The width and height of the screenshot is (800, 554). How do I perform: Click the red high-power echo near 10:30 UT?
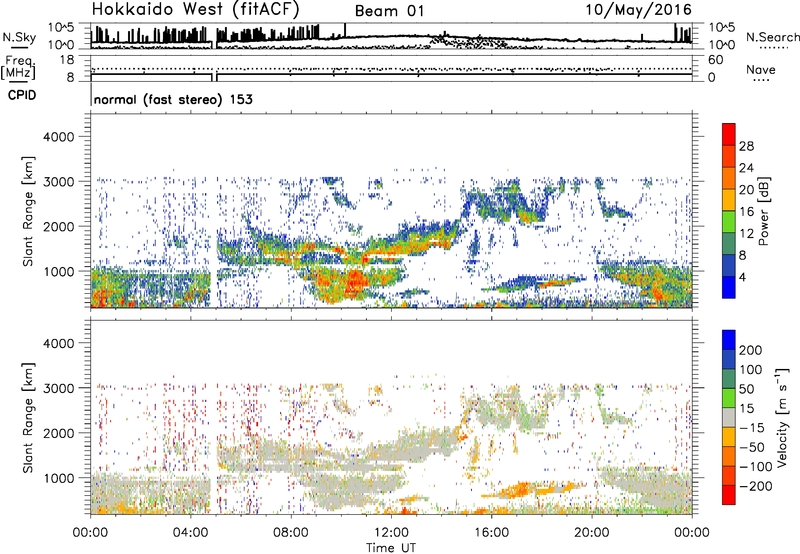(x=356, y=282)
